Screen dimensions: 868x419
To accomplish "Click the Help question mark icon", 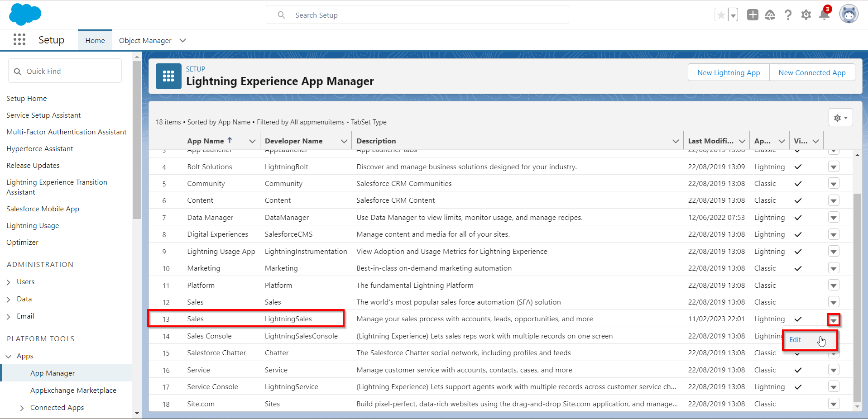I will click(x=788, y=15).
